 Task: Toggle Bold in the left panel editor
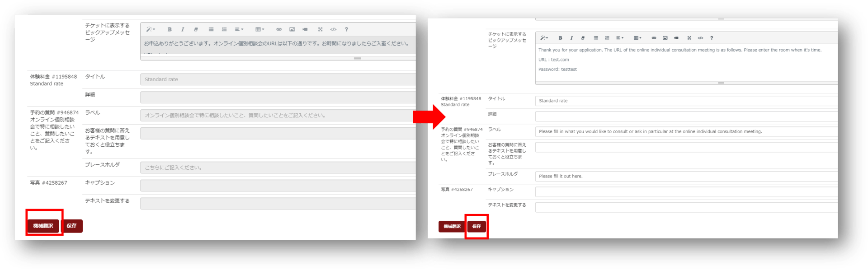(x=170, y=29)
